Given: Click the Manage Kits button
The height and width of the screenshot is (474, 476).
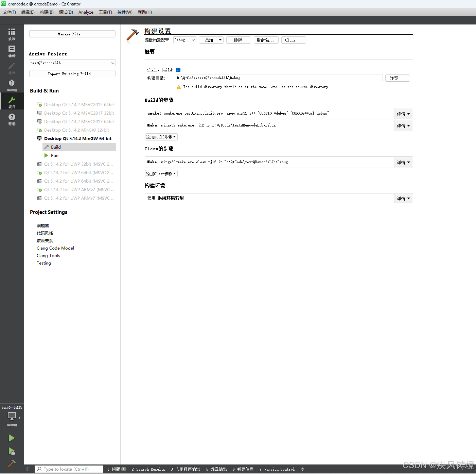Looking at the screenshot, I should [x=72, y=34].
